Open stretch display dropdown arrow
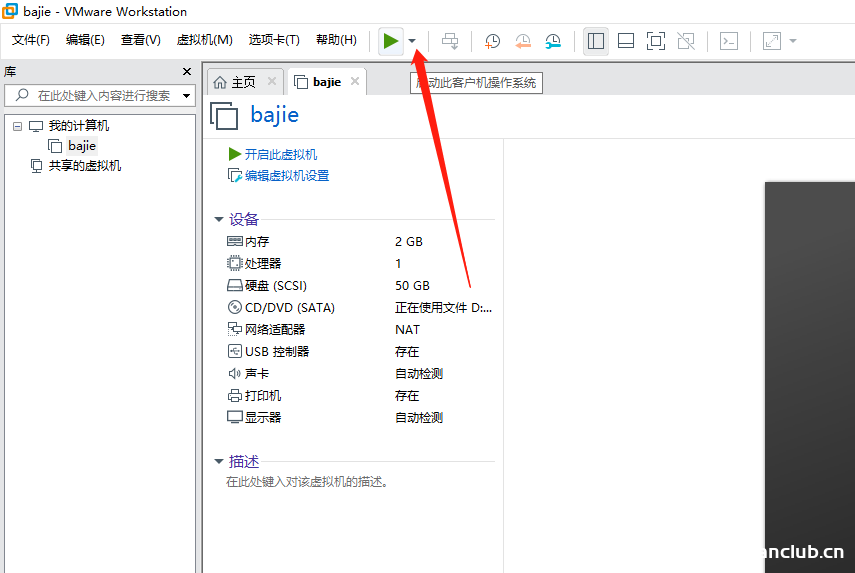 793,41
